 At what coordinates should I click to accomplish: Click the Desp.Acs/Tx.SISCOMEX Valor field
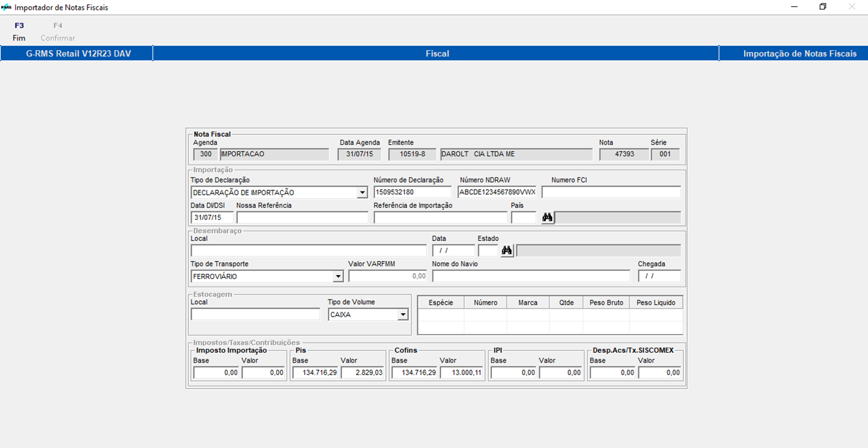(660, 373)
